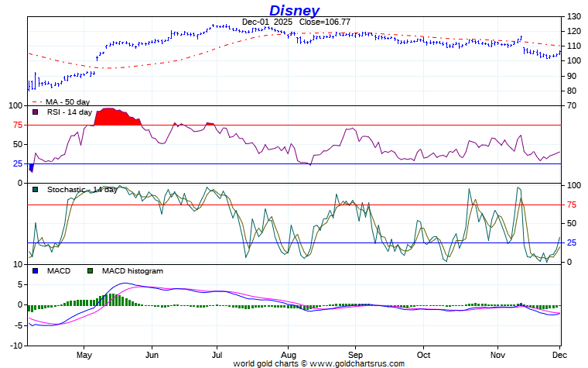Click the MACD histogram legend text
Image resolution: width=588 pixels, height=368 pixels.
(132, 270)
